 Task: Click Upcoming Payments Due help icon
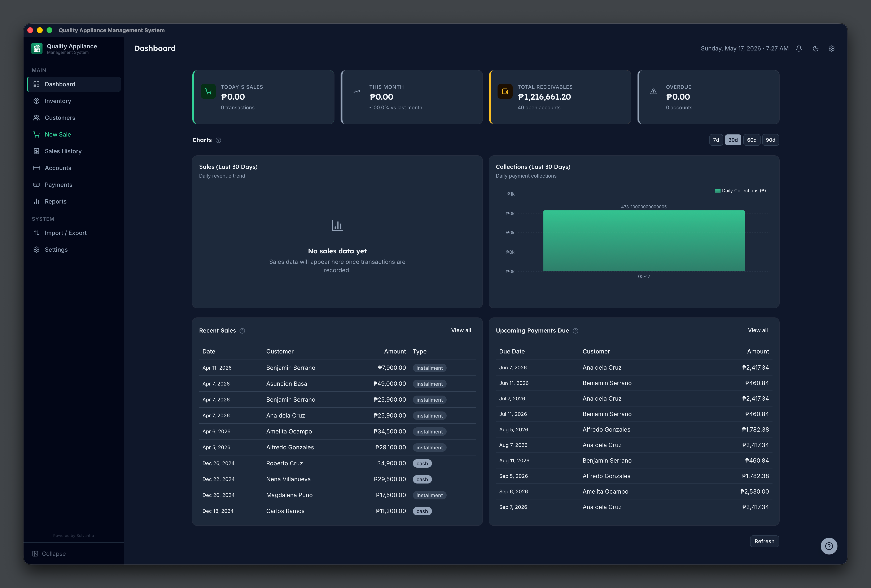[x=575, y=331]
